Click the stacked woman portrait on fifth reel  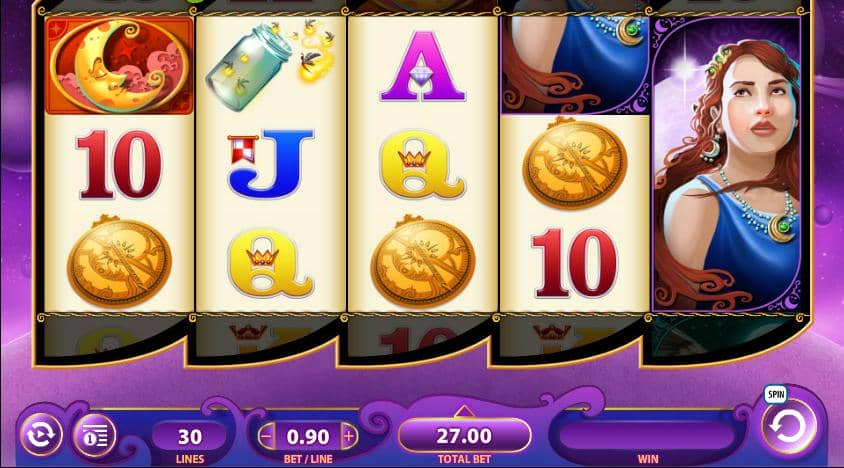(x=727, y=165)
